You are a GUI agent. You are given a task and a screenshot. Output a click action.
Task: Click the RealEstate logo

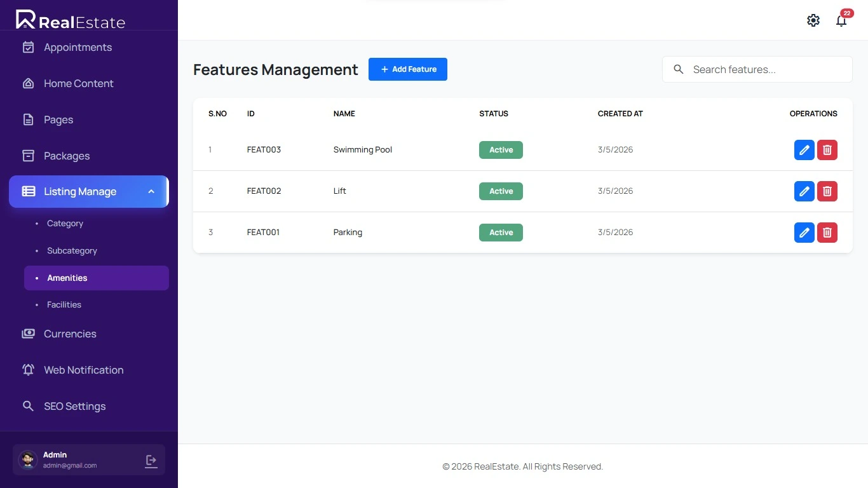click(71, 20)
